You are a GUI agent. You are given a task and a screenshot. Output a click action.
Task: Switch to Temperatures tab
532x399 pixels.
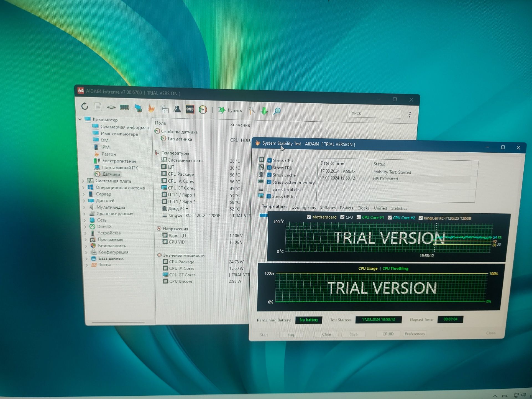point(274,206)
